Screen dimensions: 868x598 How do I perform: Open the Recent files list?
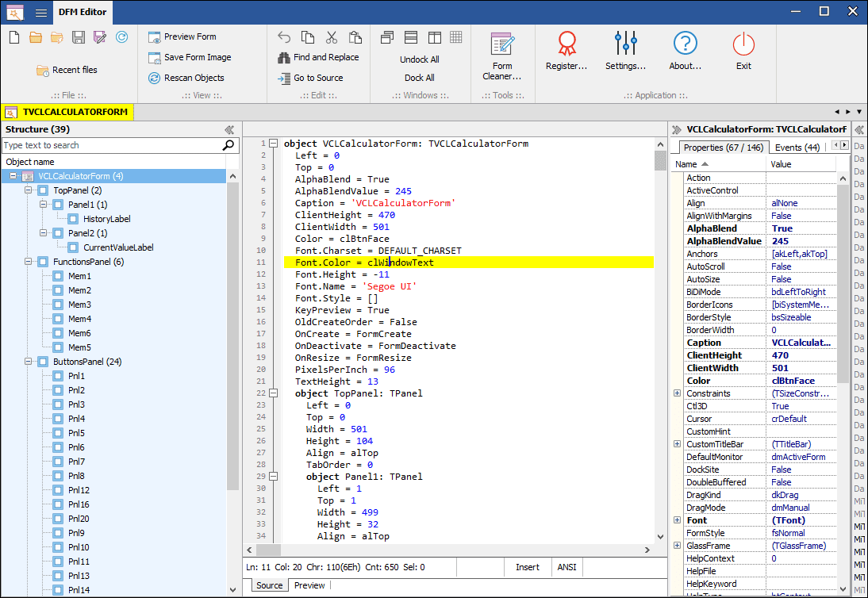coord(67,71)
